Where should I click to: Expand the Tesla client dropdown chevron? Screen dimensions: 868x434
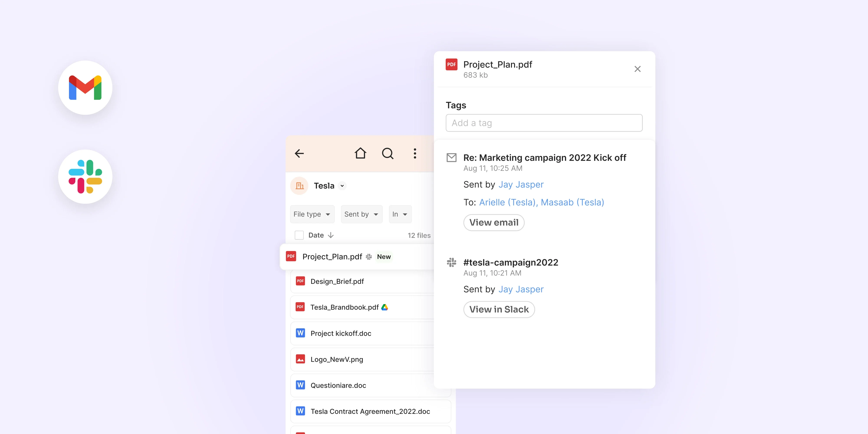pyautogui.click(x=342, y=186)
